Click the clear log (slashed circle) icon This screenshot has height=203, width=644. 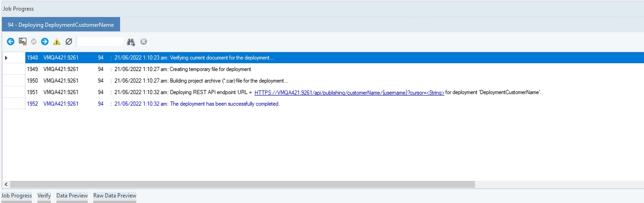pos(69,42)
